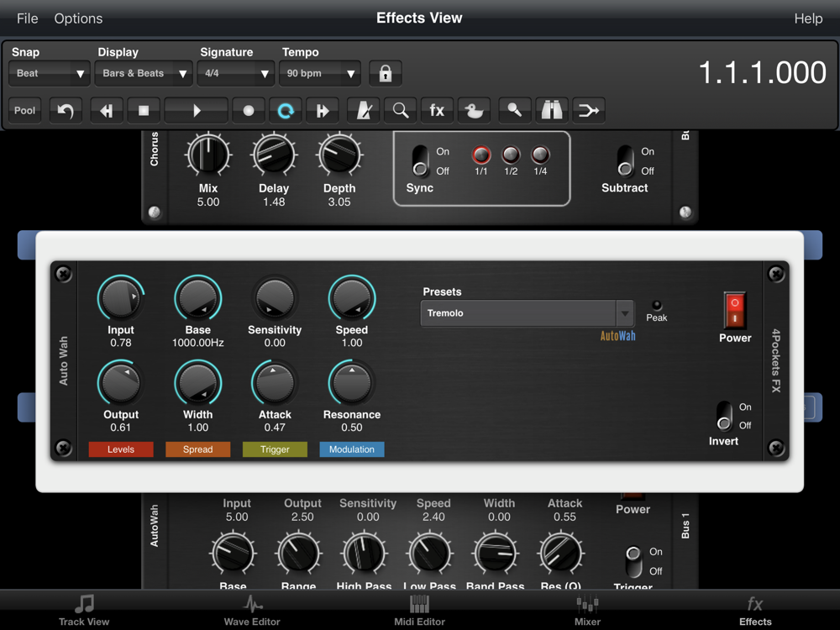Image resolution: width=840 pixels, height=630 pixels.
Task: Click the Speed 1.00 knob
Action: point(352,298)
